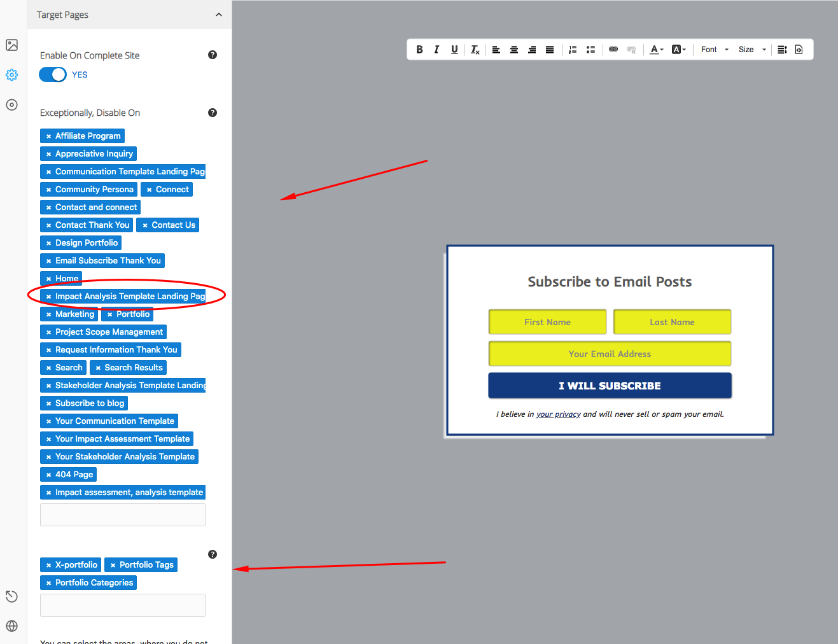
Task: Click the I WILL SUBSCRIBE button
Action: [610, 386]
